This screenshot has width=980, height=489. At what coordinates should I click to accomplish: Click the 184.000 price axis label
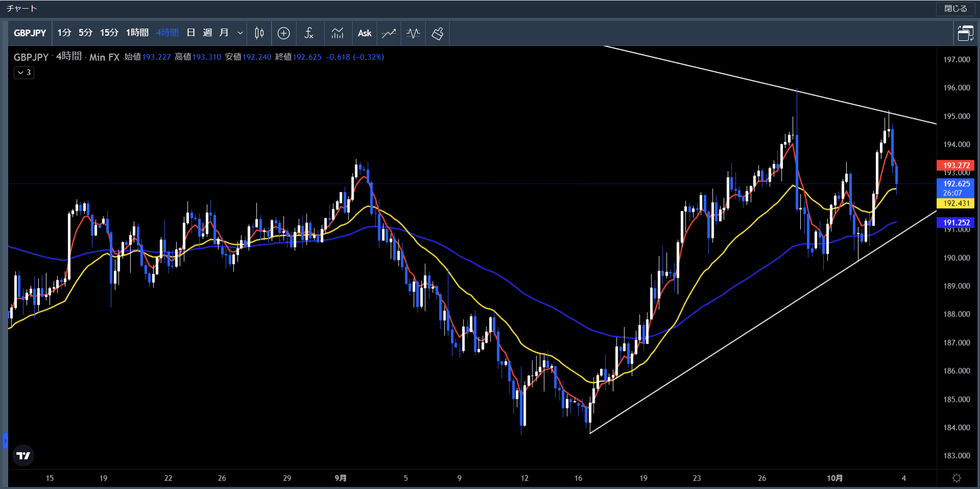pyautogui.click(x=957, y=428)
